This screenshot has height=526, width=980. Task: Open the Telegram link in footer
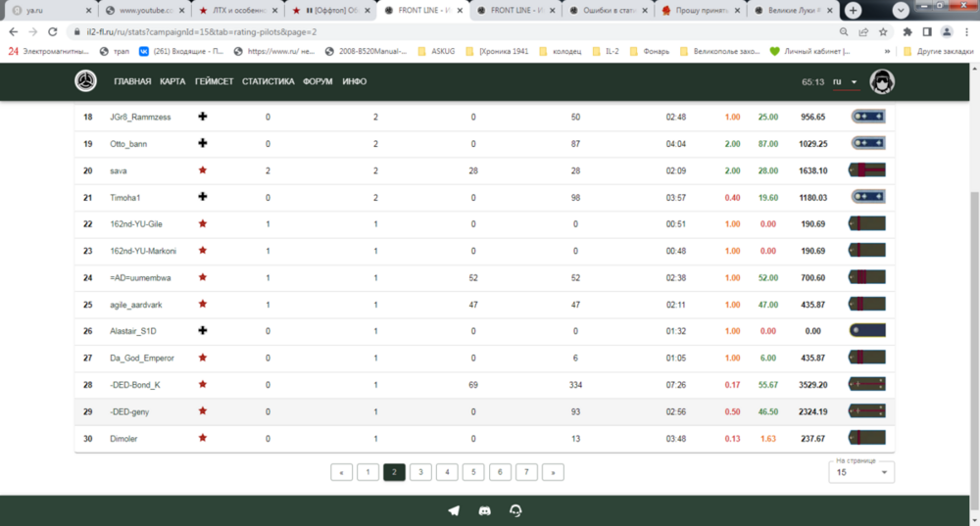coord(454,510)
